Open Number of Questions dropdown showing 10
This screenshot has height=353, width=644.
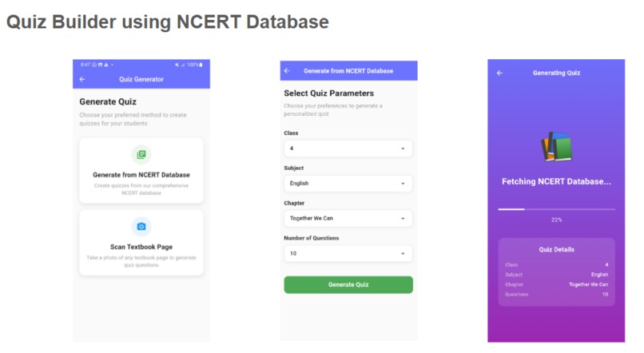point(348,253)
